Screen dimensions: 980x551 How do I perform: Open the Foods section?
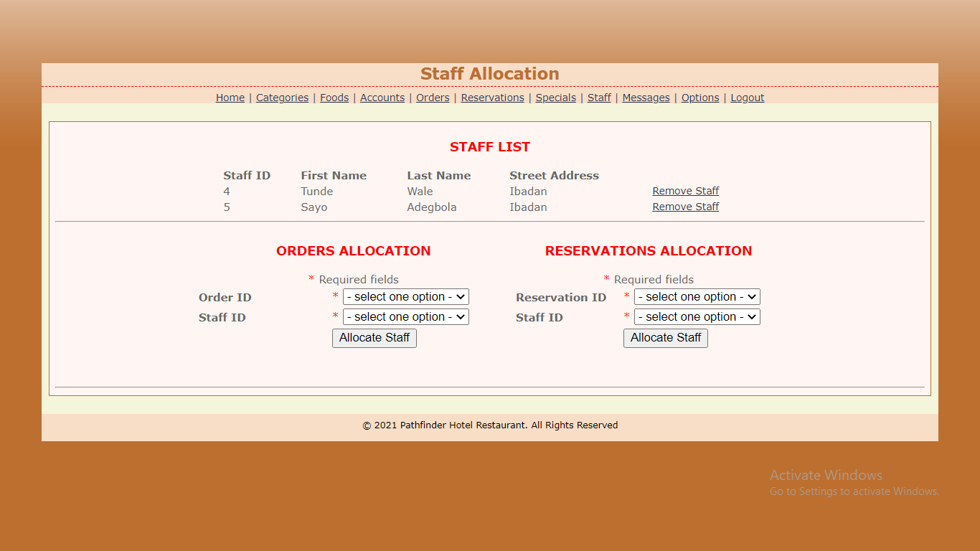pyautogui.click(x=334, y=98)
